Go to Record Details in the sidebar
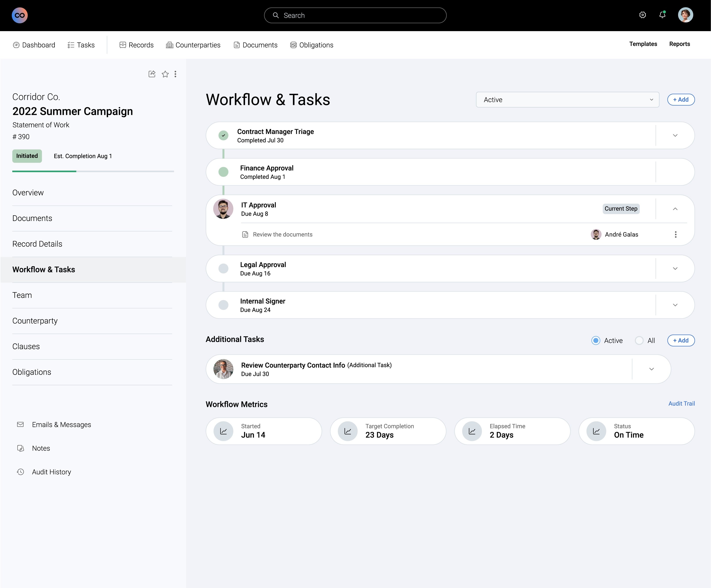 pos(37,244)
